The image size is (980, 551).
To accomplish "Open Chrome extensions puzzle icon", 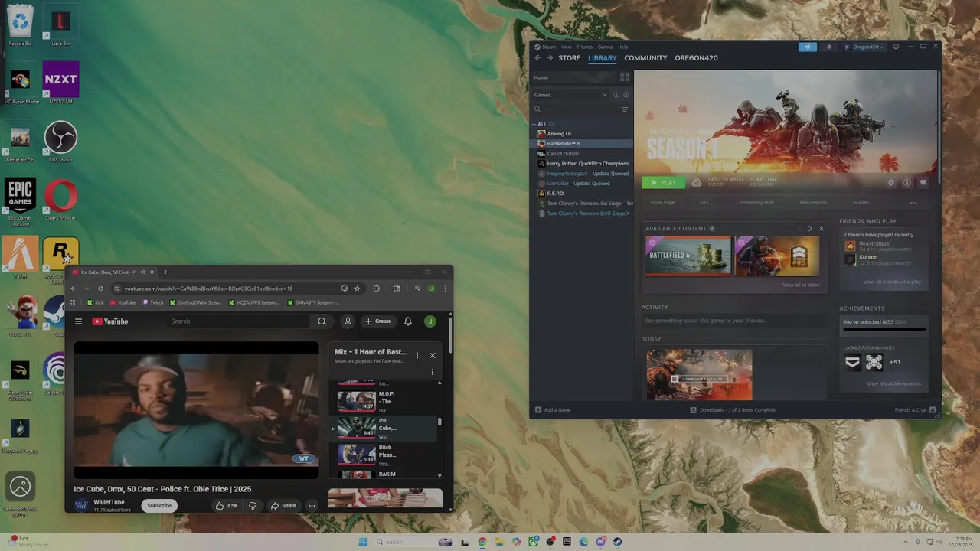I will pos(376,289).
